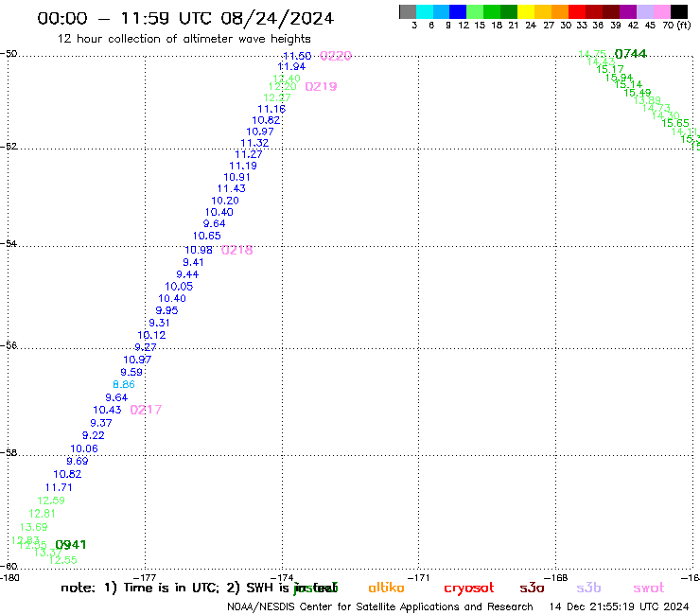Select the green 13.69 wave height reading
Viewport: 700px width, 615px height.
coord(33,527)
